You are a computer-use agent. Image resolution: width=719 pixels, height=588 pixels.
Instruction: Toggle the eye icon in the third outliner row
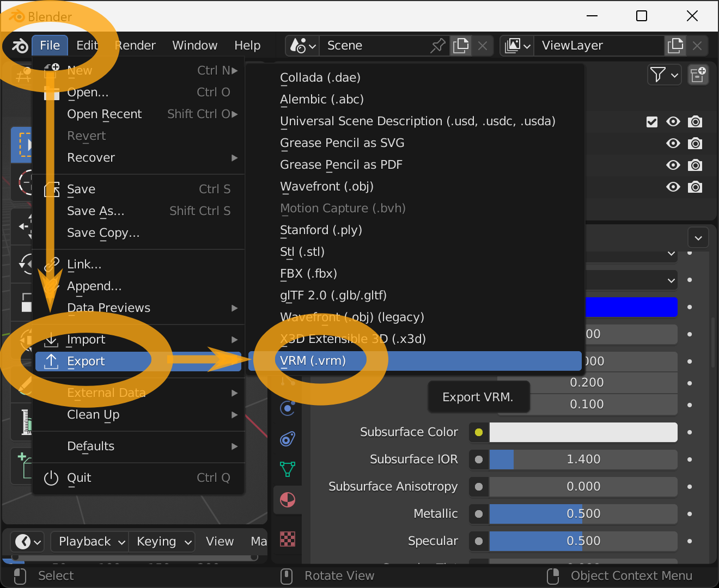(x=673, y=166)
